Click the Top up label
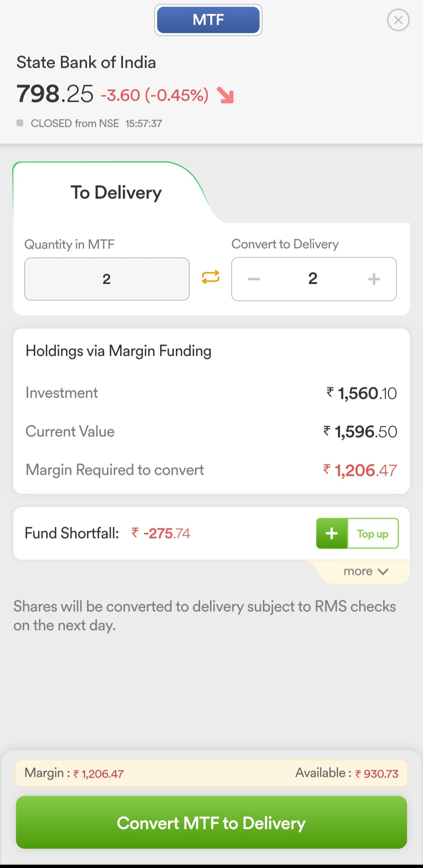This screenshot has height=868, width=423. 372,534
